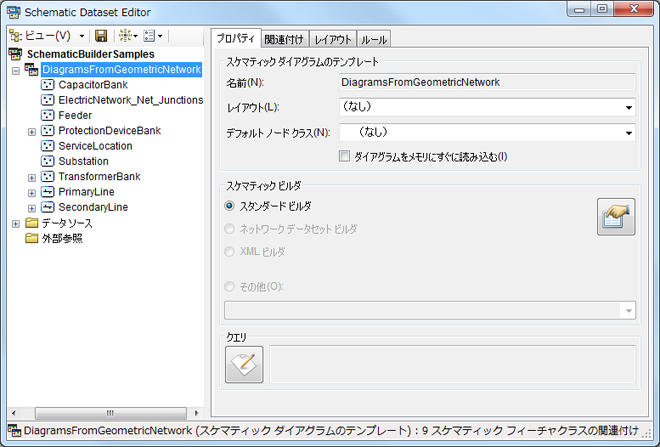Select the PrimaryLine link class icon
The image size is (660, 447).
point(47,192)
